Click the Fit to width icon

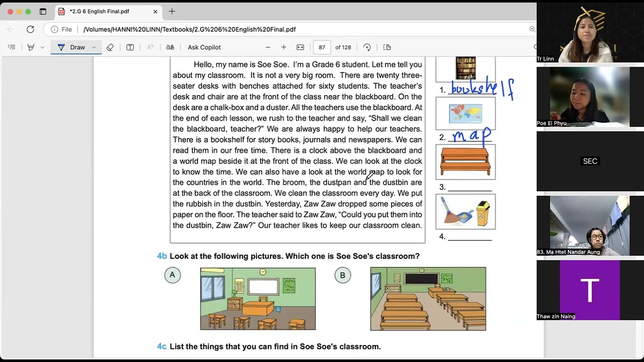point(300,47)
